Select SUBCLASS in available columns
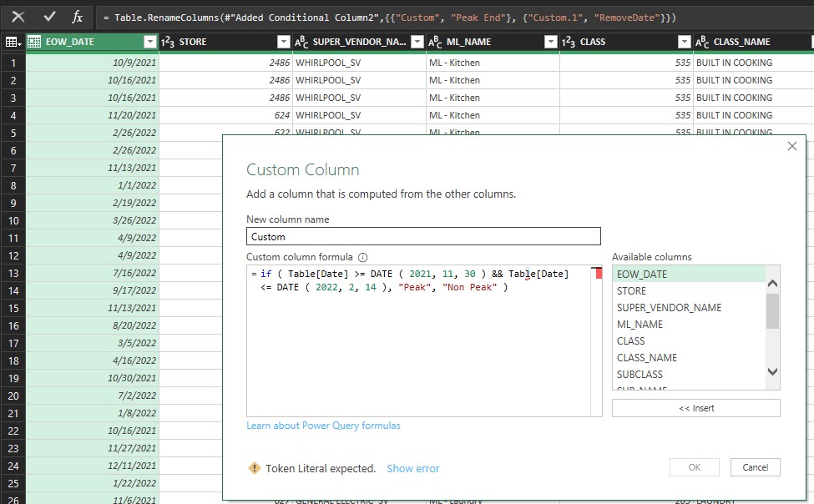Viewport: 814px width, 504px height. 689,374
